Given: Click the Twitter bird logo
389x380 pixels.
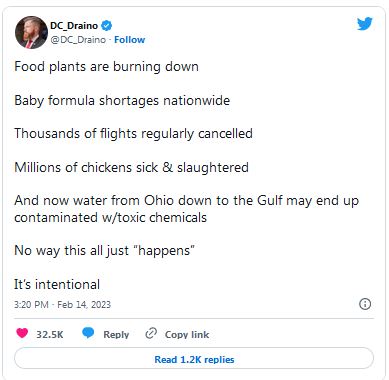Looking at the screenshot, I should pos(365,24).
